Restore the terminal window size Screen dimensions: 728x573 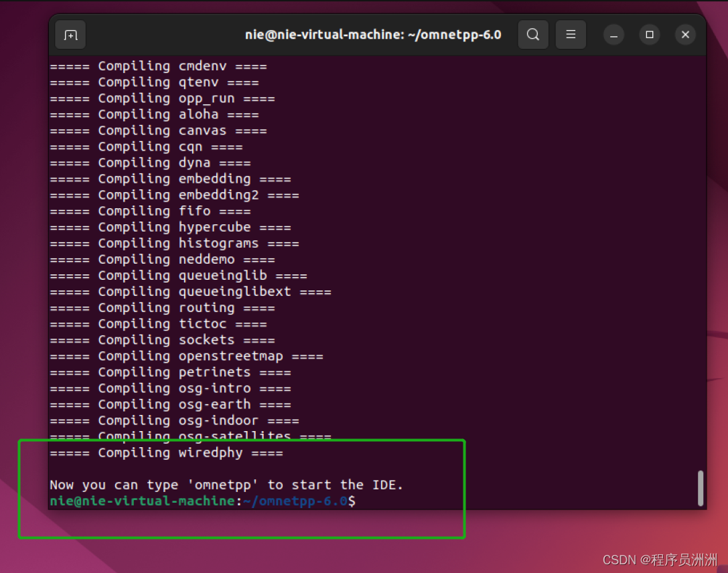649,35
